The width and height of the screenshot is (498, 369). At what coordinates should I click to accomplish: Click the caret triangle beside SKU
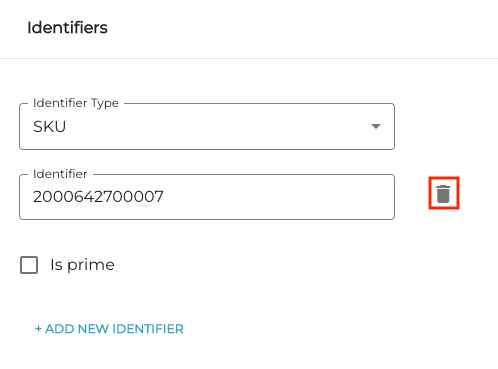pos(376,126)
